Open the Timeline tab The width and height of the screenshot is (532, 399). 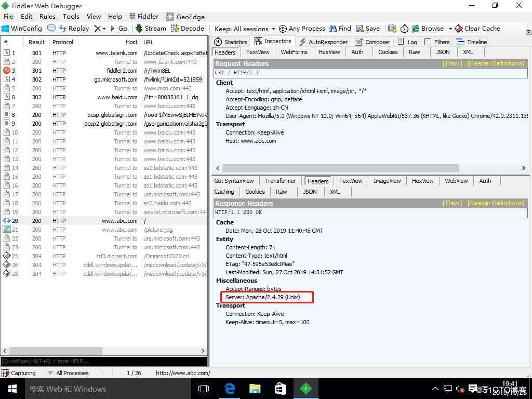(x=472, y=42)
